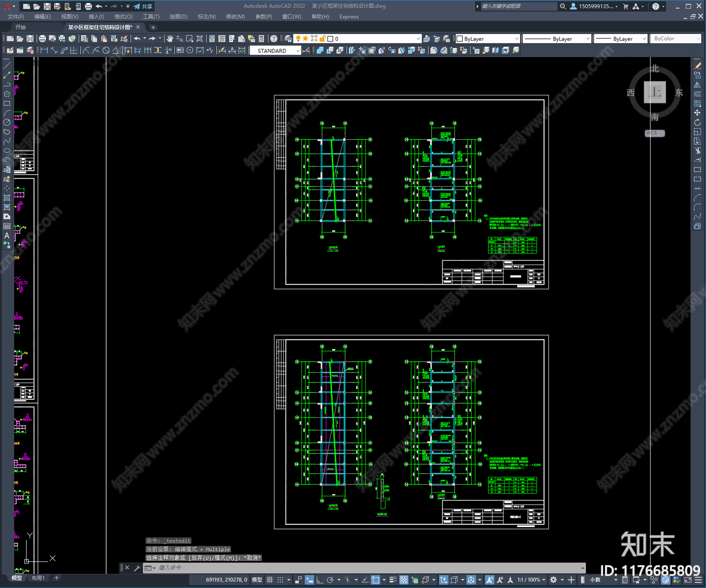The height and width of the screenshot is (588, 706).
Task: Click the Share paper-plane button
Action: 143,6
